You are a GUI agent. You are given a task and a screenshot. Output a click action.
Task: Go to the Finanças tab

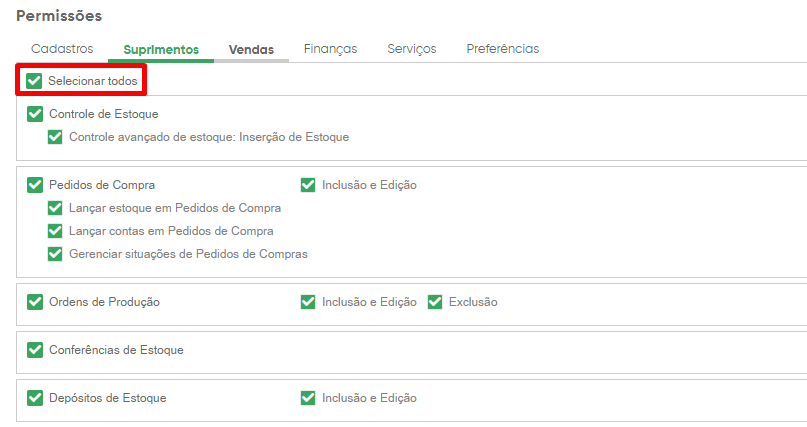(330, 49)
